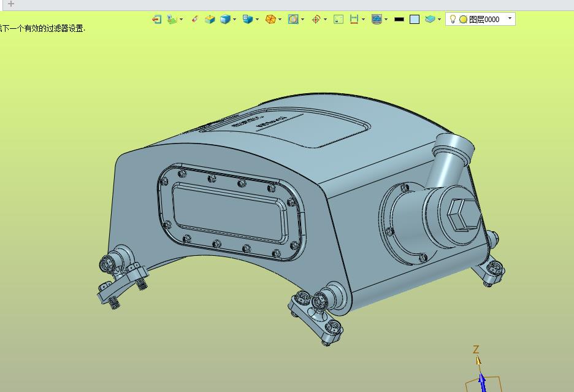Click the plus tab to add new tab
Viewport: 574px width, 392px height.
(x=11, y=4)
